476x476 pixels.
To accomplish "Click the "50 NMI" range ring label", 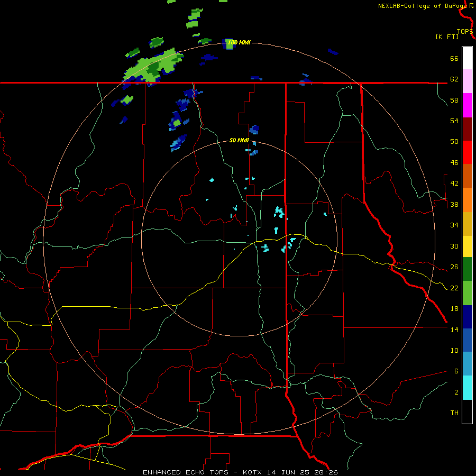I will tap(239, 140).
